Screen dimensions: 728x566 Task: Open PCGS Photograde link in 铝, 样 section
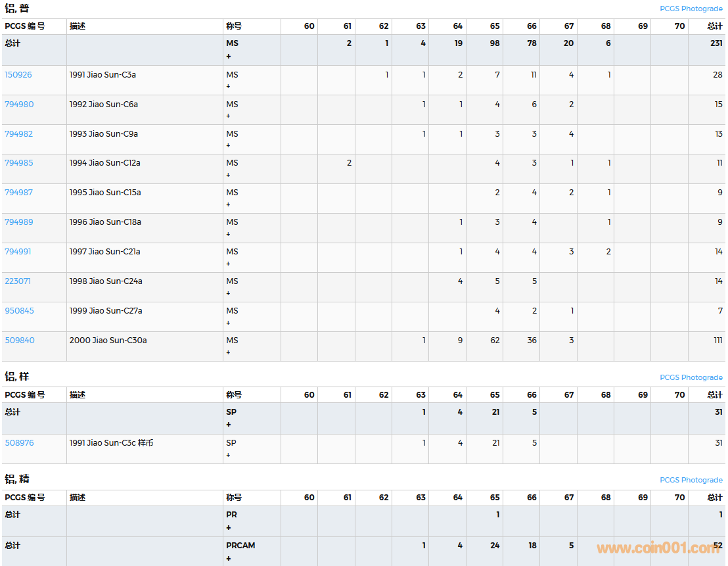point(691,377)
